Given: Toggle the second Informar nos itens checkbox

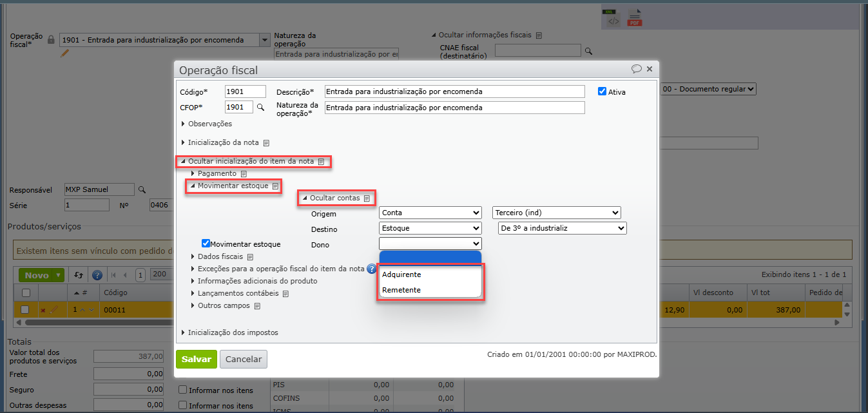Looking at the screenshot, I should tap(183, 405).
